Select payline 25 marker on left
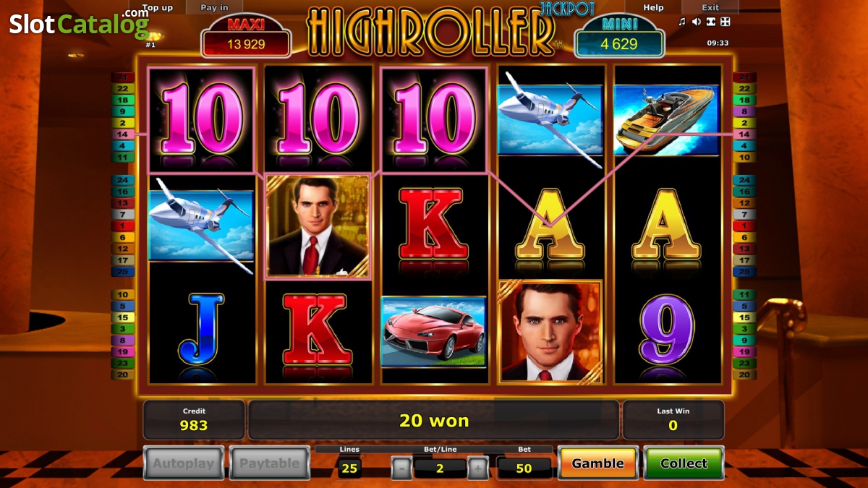This screenshot has width=868, height=488. point(122,272)
